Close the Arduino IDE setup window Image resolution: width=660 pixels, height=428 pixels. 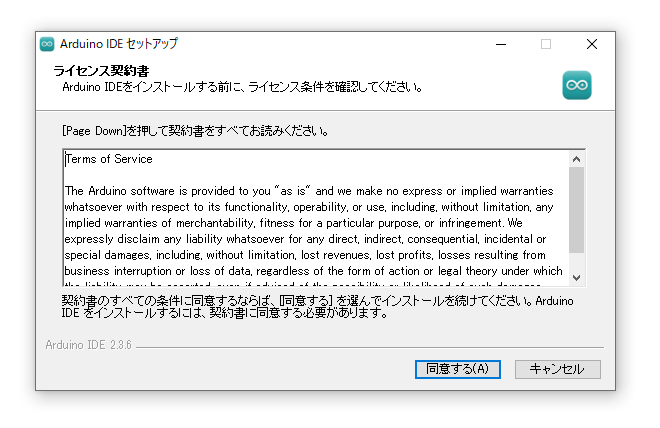pyautogui.click(x=592, y=44)
